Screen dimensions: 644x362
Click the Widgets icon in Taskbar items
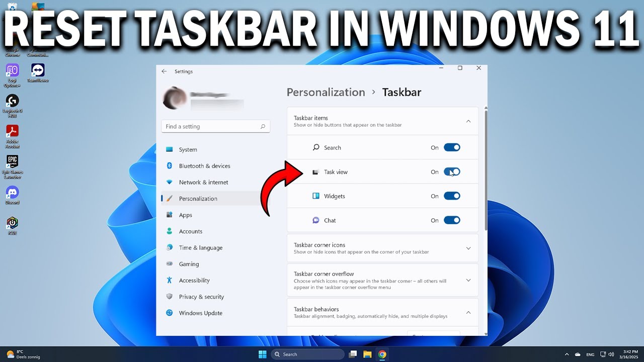tap(316, 196)
